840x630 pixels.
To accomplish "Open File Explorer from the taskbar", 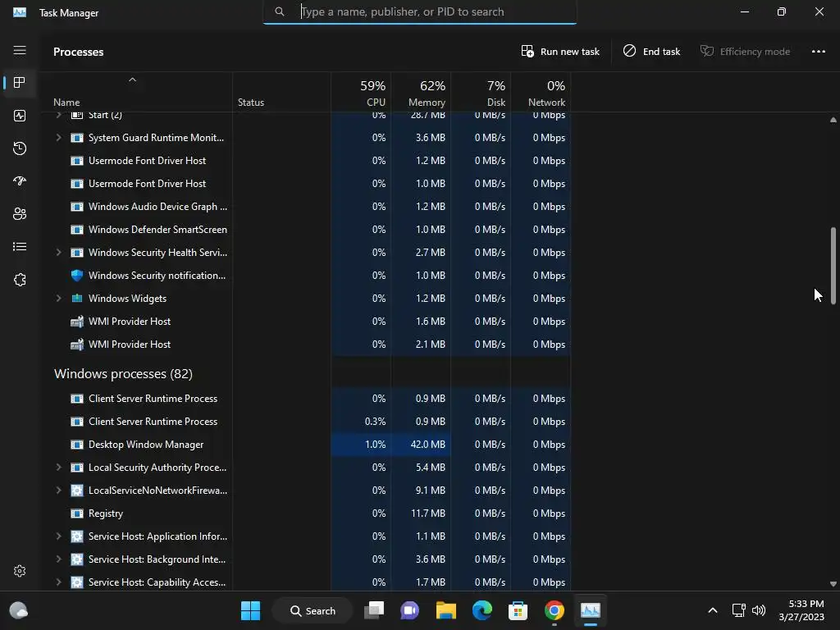I will [445, 610].
